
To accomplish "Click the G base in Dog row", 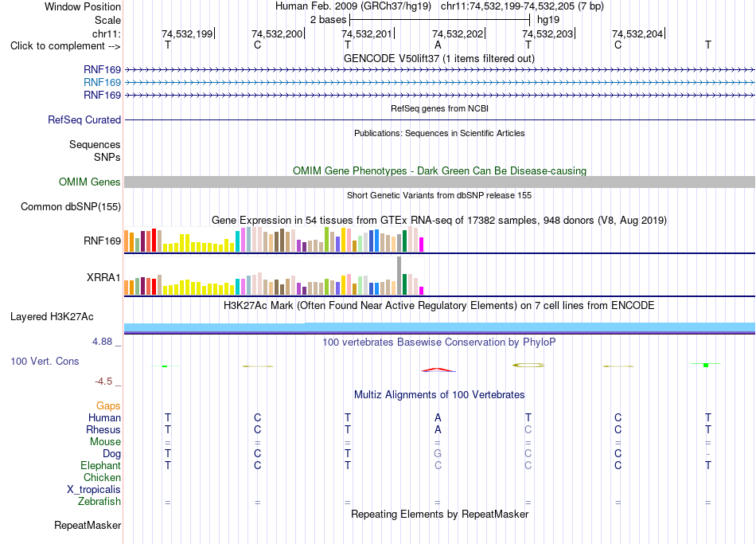I will click(x=438, y=454).
